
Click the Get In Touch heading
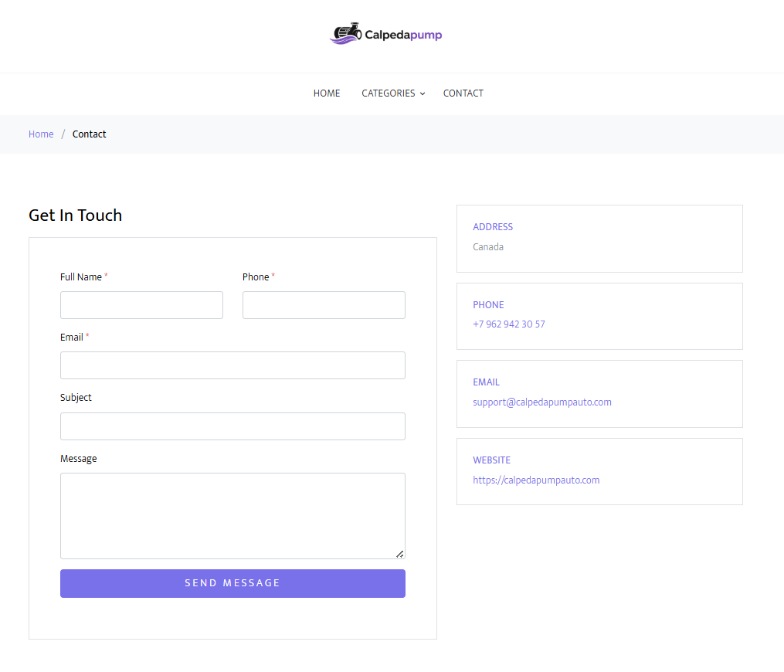[x=76, y=215]
